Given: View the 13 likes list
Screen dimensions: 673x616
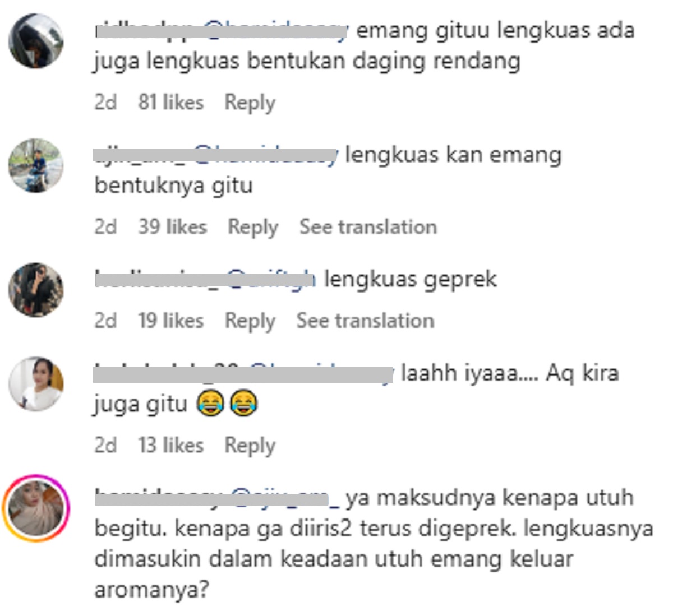Looking at the screenshot, I should coord(171,446).
